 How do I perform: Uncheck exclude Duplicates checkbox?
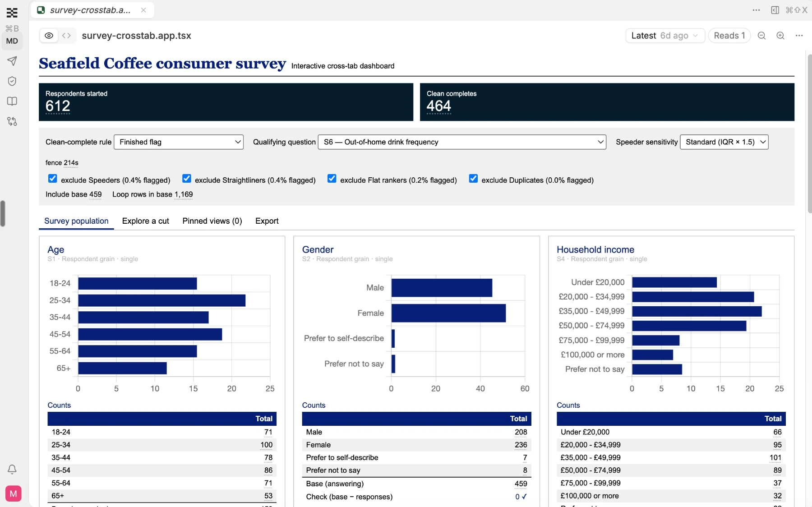(x=473, y=179)
